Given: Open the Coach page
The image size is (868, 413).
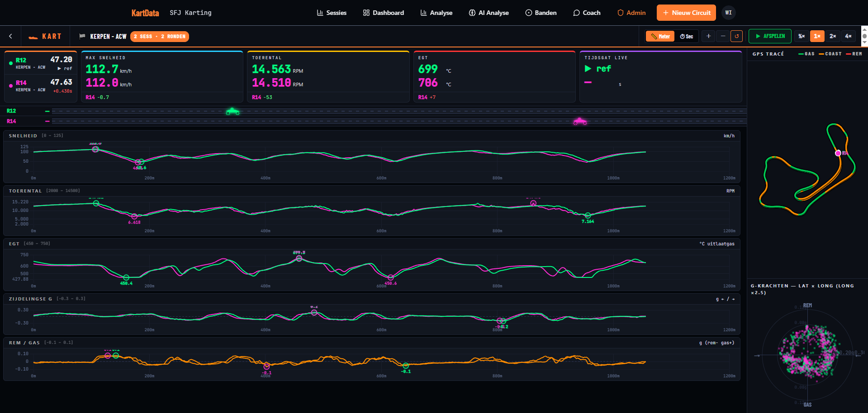Looking at the screenshot, I should [587, 13].
